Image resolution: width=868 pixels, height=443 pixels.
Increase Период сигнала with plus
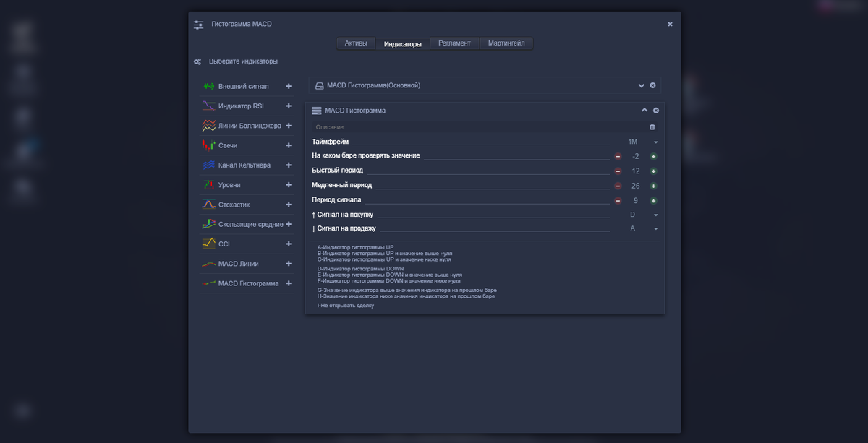point(653,200)
